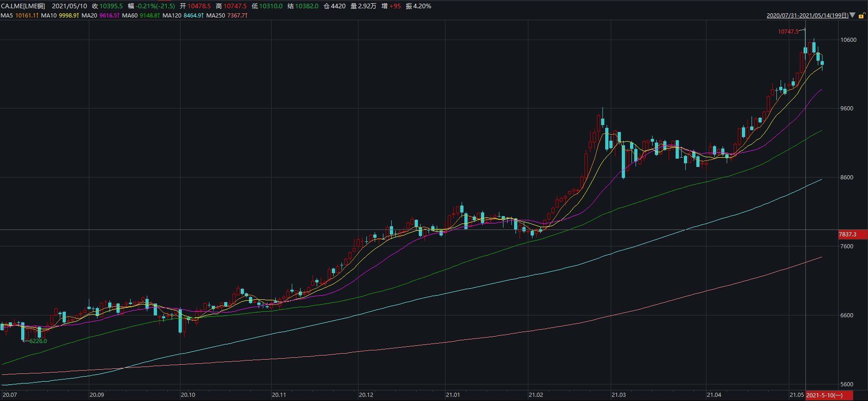Open the date range dropdown triangle
The height and width of the screenshot is (401, 868).
coord(852,15)
